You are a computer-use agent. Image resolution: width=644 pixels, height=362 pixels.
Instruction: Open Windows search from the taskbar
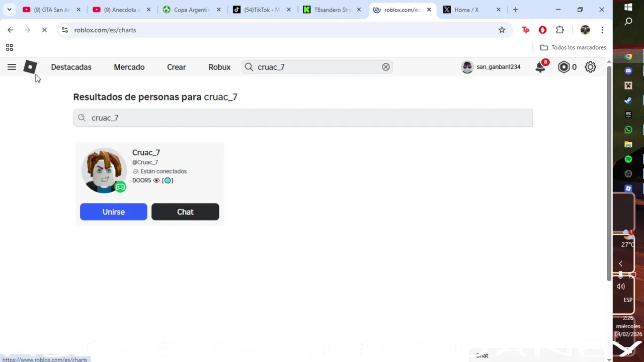[628, 22]
